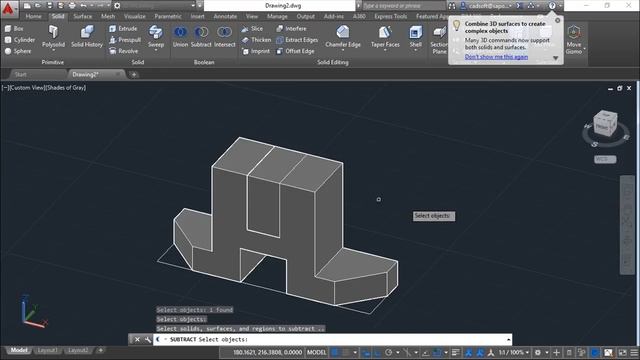Viewport: 640px width, 360px height.
Task: Expand the Chamfer Edge dropdown arrow
Action: click(x=343, y=50)
